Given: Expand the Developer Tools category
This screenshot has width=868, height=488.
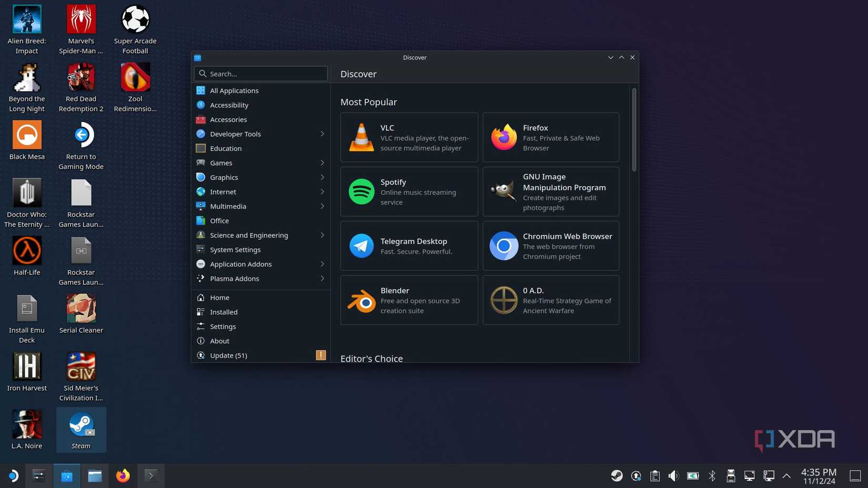Looking at the screenshot, I should (x=235, y=134).
